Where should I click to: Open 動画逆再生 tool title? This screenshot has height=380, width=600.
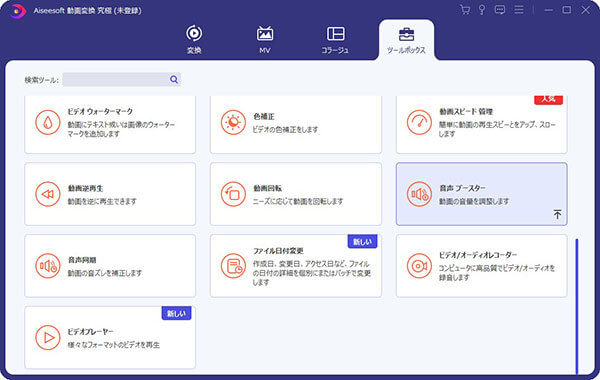coord(85,188)
